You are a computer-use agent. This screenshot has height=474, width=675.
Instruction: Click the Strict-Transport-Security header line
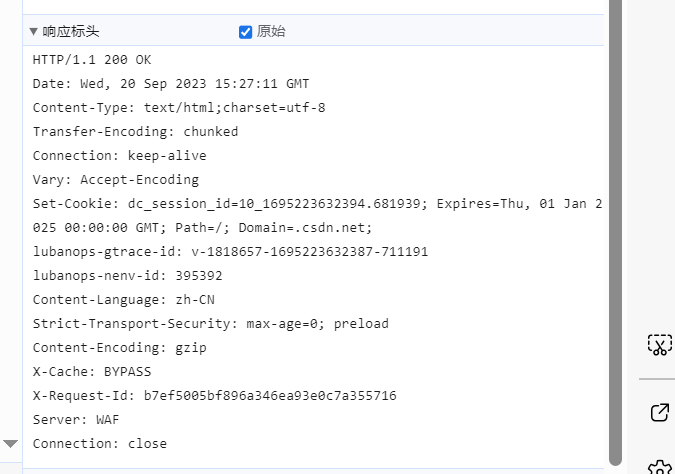[x=210, y=324]
